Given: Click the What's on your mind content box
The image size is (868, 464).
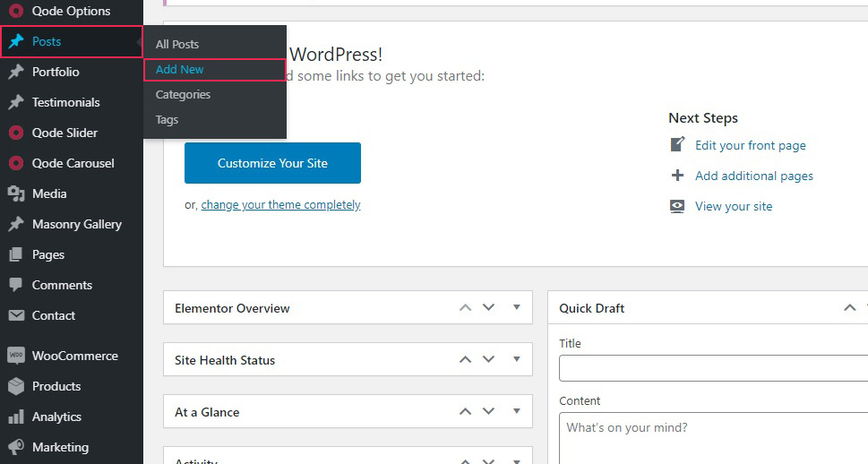Looking at the screenshot, I should pyautogui.click(x=714, y=438).
